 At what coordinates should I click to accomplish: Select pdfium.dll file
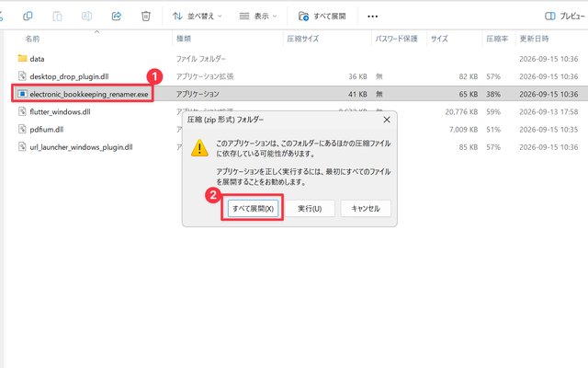coord(47,130)
